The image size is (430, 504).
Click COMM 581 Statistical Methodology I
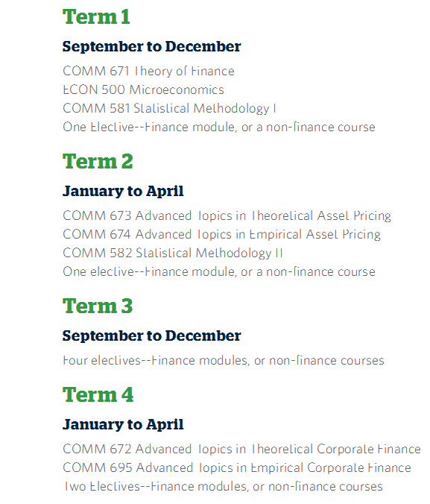[169, 109]
